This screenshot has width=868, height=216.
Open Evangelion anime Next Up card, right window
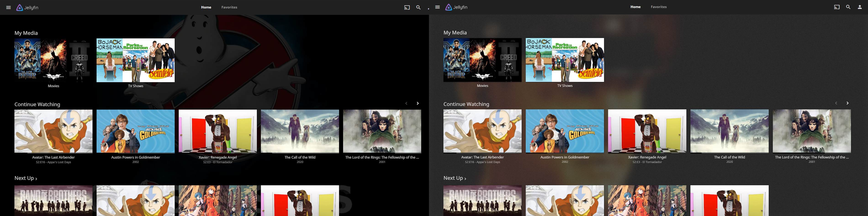(647, 200)
